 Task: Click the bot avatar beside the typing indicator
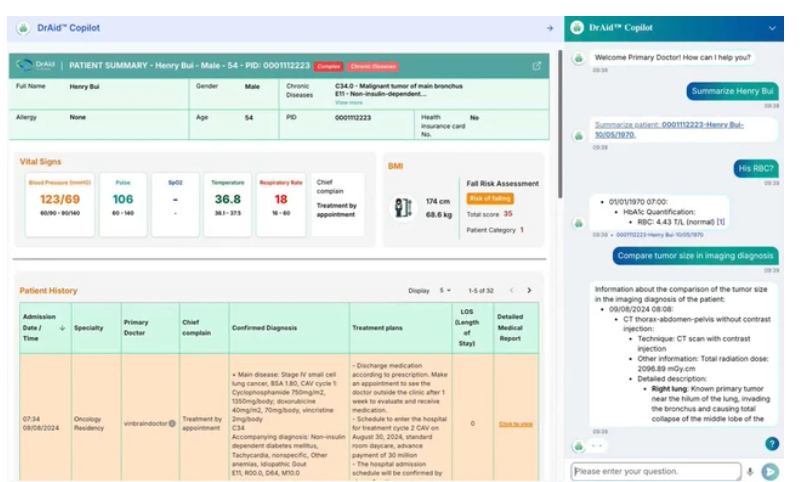coord(578,446)
